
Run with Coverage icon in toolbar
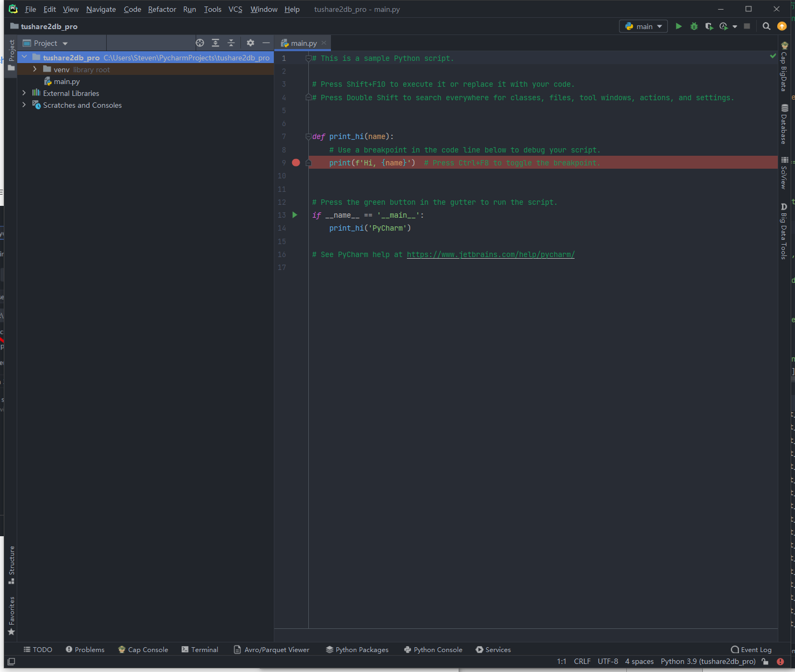tap(709, 26)
